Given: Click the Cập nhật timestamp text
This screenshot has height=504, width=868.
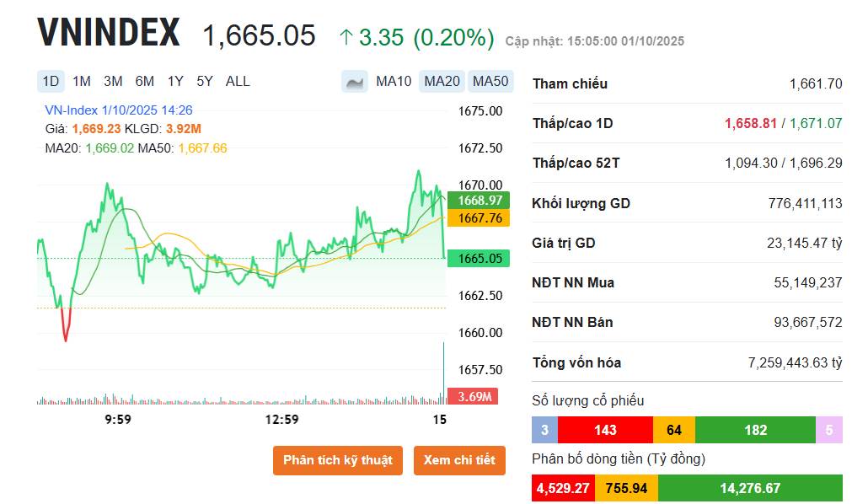Looking at the screenshot, I should click(594, 41).
